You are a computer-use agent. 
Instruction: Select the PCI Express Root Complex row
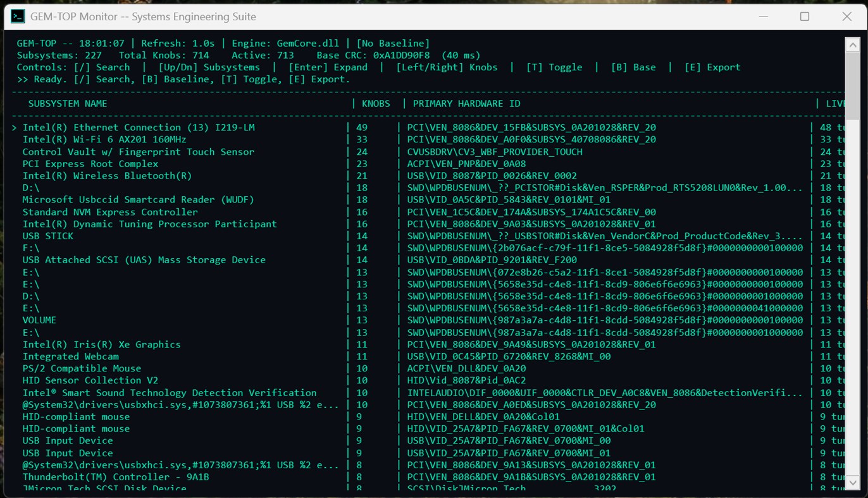(x=428, y=164)
